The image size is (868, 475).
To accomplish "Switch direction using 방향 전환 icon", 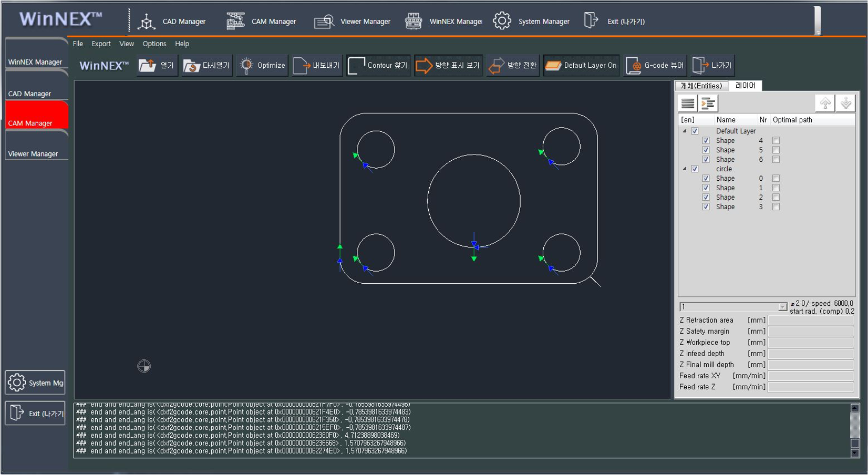I will (x=496, y=66).
